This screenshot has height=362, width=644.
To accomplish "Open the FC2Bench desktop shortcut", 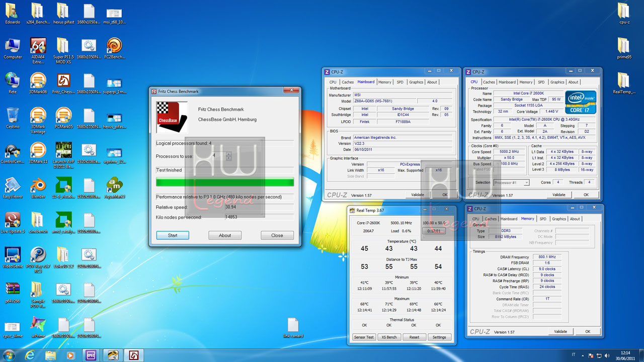I will click(114, 49).
